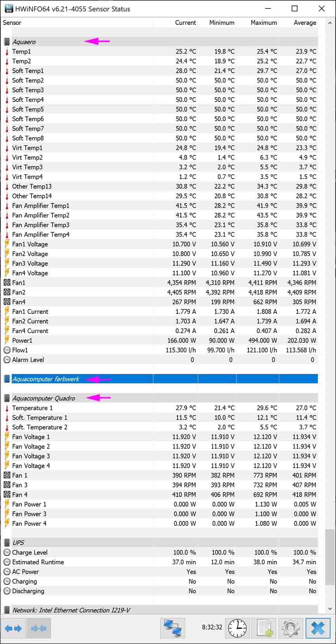Click the chip icon next to Aquacomputer farbwerk
The width and height of the screenshot is (336, 644).
(x=7, y=379)
